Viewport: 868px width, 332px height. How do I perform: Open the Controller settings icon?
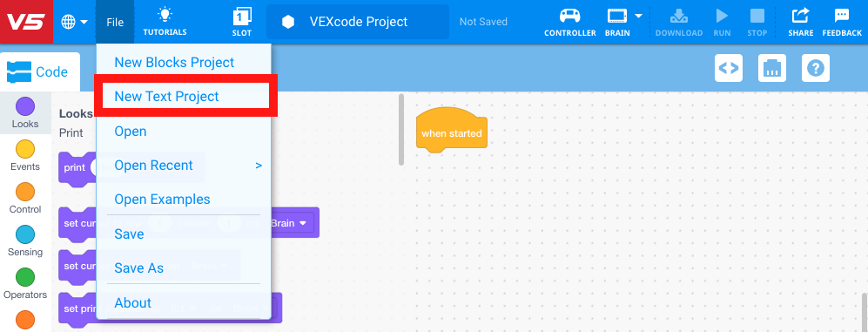[x=569, y=16]
